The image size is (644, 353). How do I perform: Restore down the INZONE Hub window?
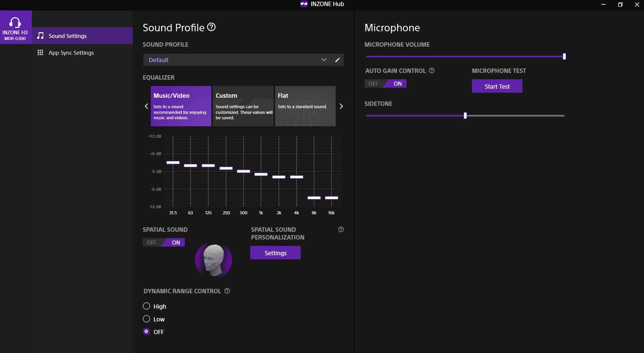point(620,5)
